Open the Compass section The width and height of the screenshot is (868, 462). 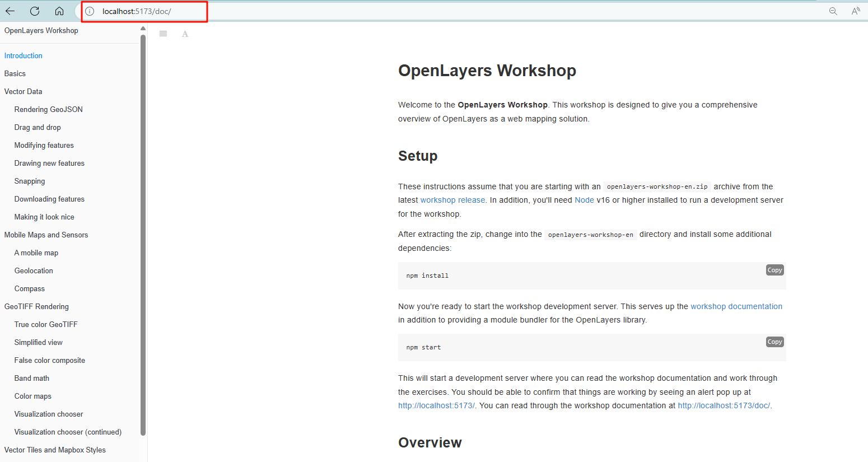tap(30, 288)
